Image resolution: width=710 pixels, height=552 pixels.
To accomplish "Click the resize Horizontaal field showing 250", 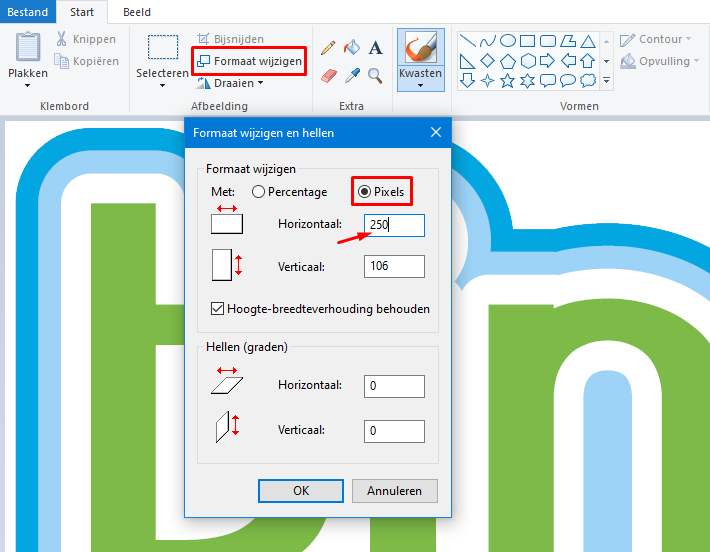I will point(394,226).
